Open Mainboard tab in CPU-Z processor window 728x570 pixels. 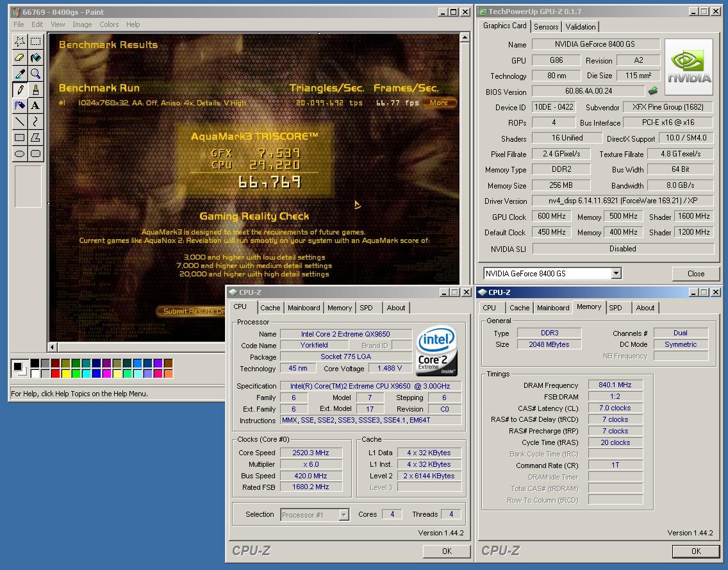(304, 308)
